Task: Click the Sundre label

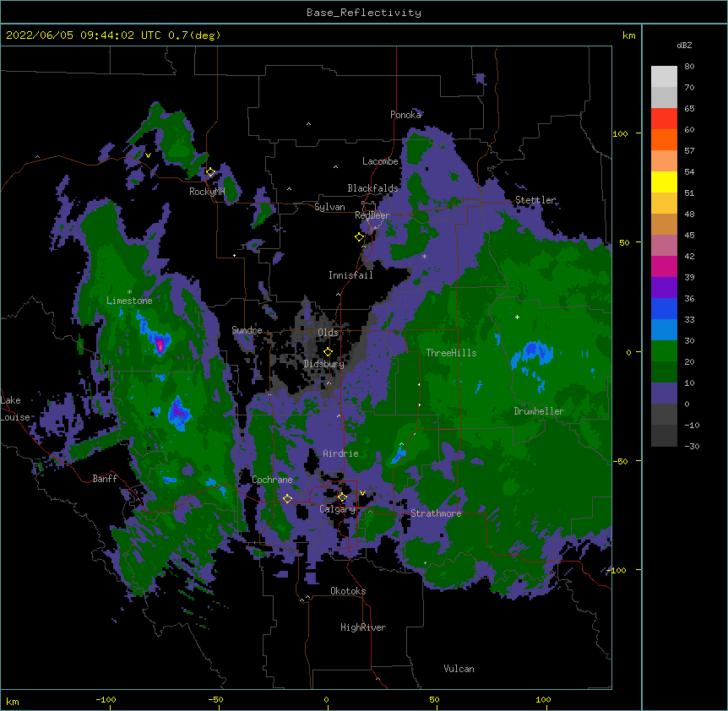Action: pos(247,330)
